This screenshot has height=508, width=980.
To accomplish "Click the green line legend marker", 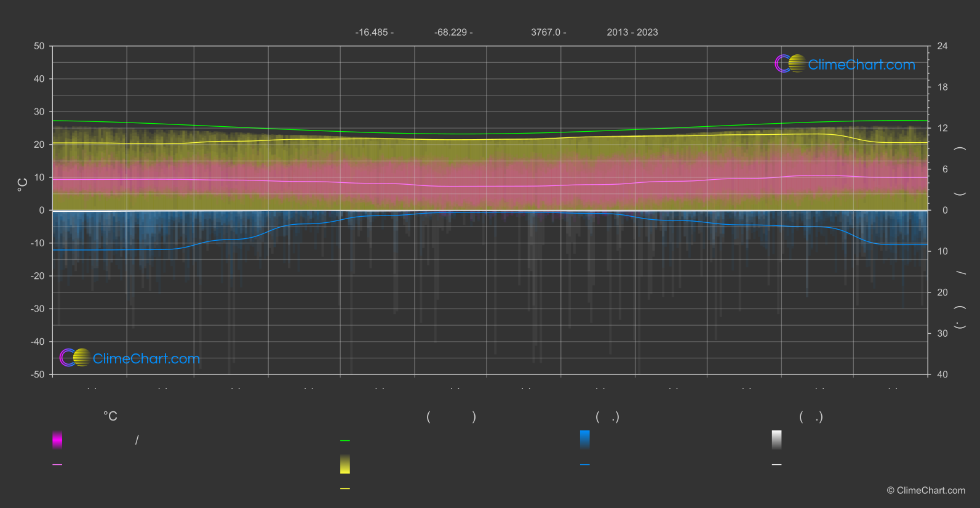I will coord(345,440).
